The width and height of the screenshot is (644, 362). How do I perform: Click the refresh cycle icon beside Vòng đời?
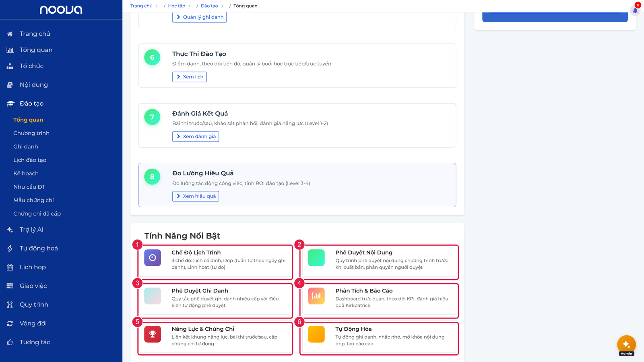pyautogui.click(x=10, y=323)
